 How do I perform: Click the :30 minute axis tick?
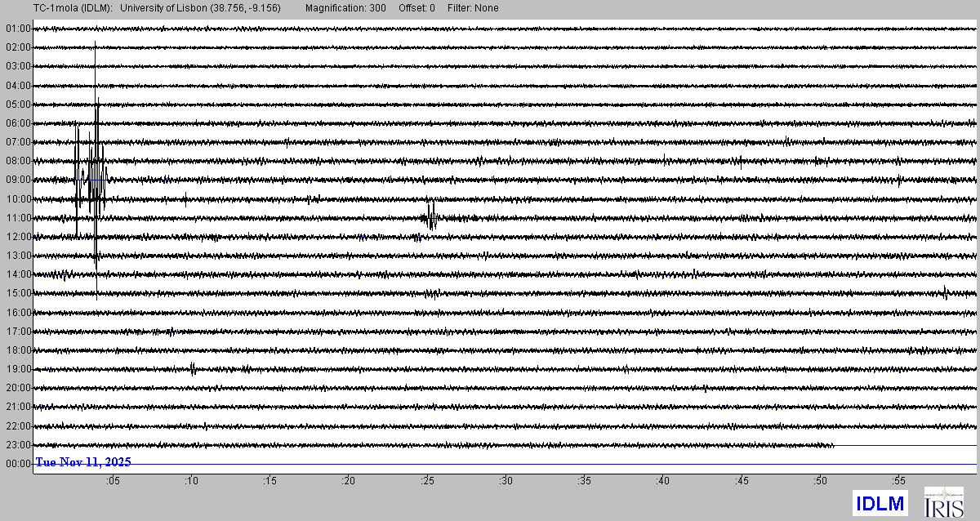click(506, 480)
